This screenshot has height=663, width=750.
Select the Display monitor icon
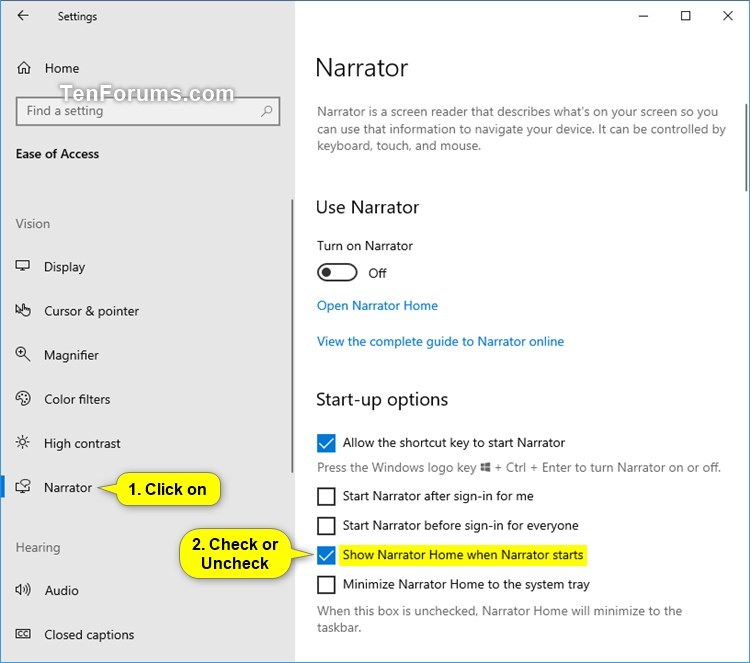(x=22, y=266)
